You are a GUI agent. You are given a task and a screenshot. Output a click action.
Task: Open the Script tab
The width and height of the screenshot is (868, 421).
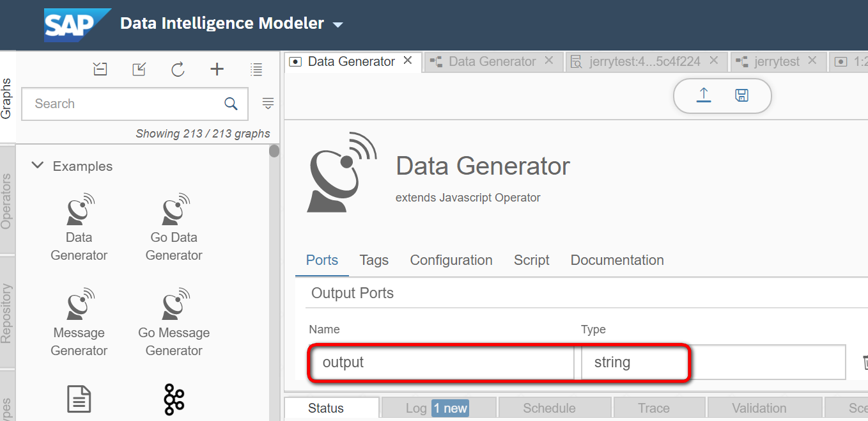[x=532, y=260]
